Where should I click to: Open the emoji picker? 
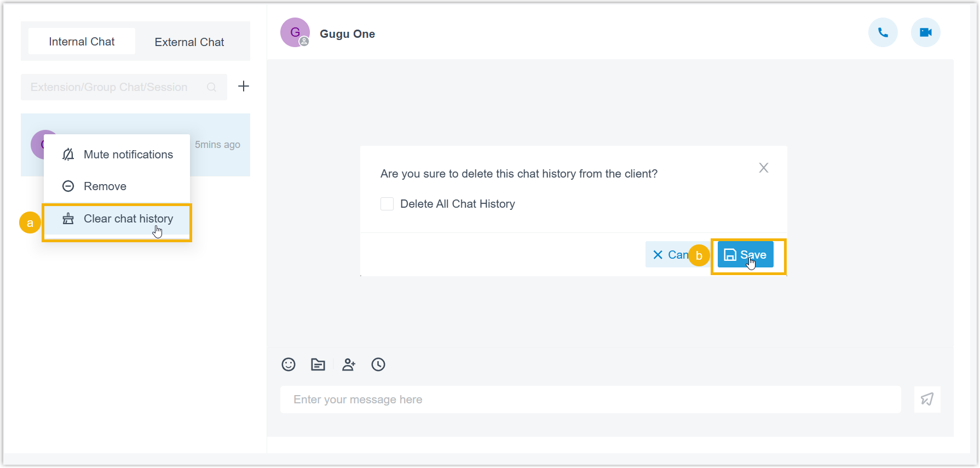tap(289, 364)
